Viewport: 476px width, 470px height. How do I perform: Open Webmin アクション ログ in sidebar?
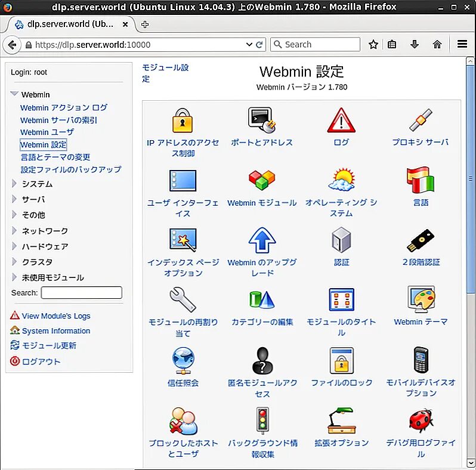[64, 107]
